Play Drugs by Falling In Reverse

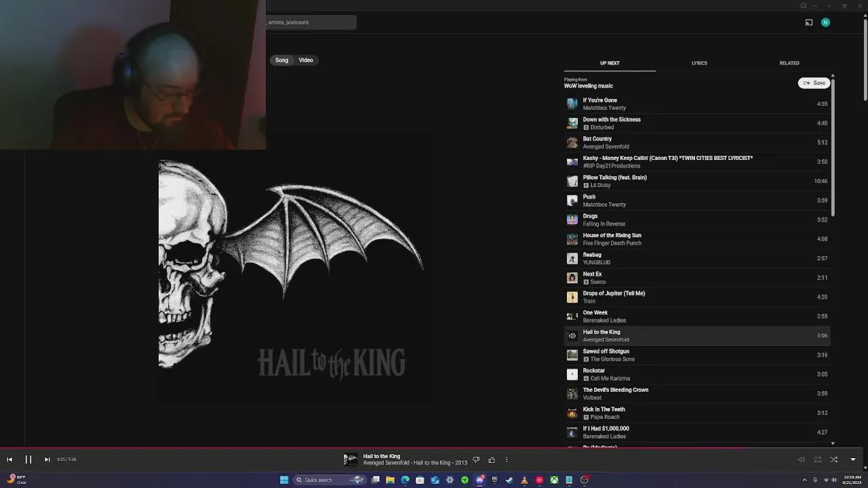tap(697, 220)
